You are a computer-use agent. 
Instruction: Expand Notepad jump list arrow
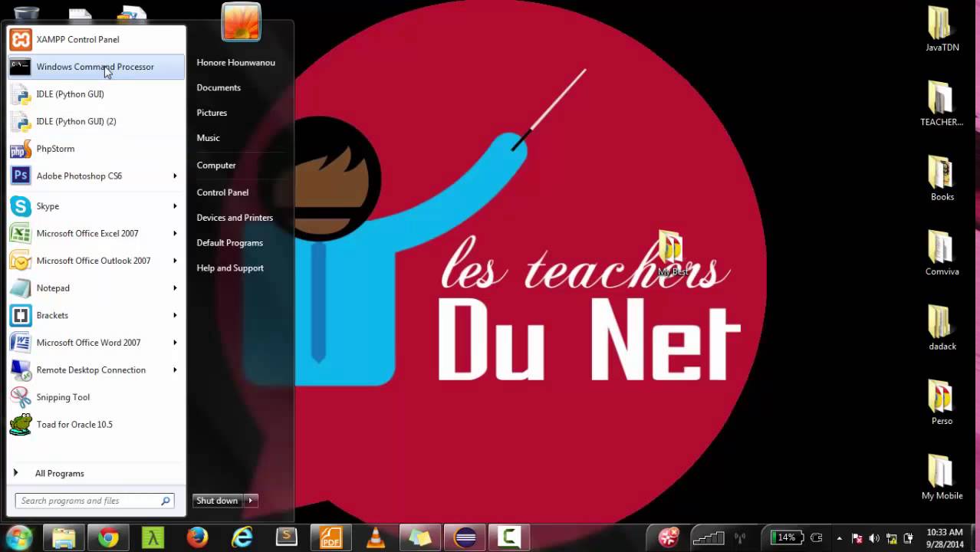175,288
